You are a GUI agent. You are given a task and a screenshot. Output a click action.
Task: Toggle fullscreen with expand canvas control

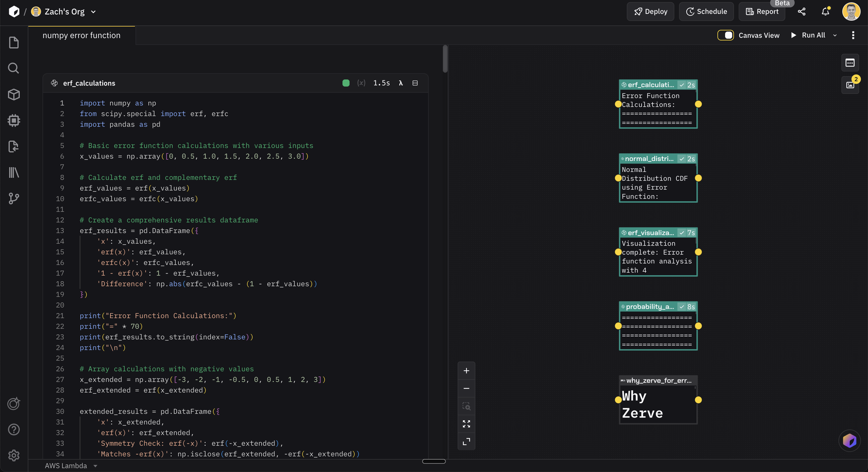(x=467, y=424)
